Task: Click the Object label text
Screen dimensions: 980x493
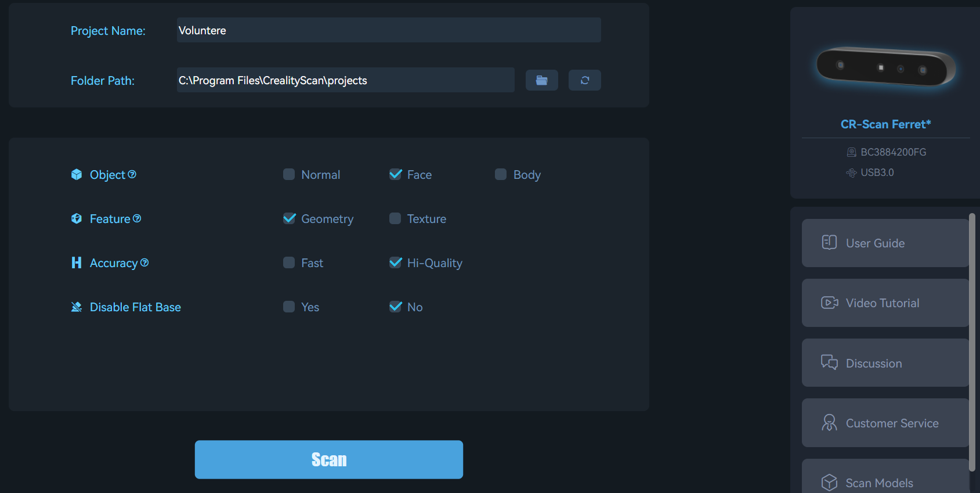Action: coord(107,175)
